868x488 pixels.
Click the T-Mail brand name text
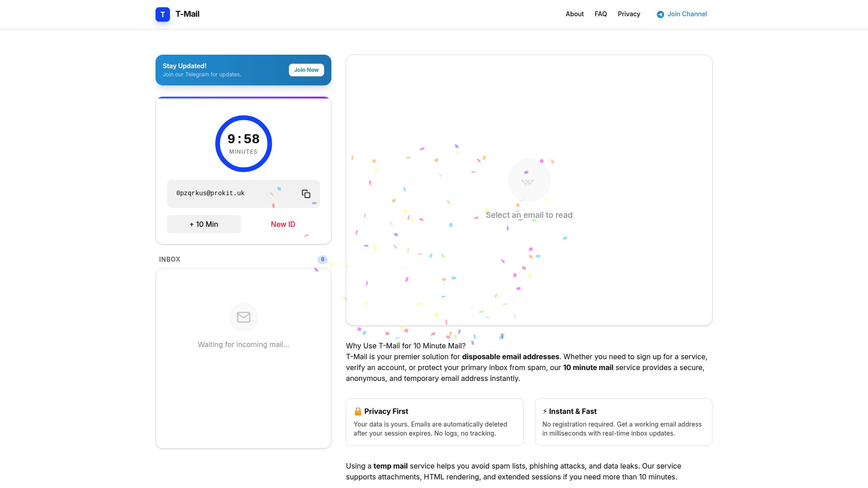tap(187, 14)
